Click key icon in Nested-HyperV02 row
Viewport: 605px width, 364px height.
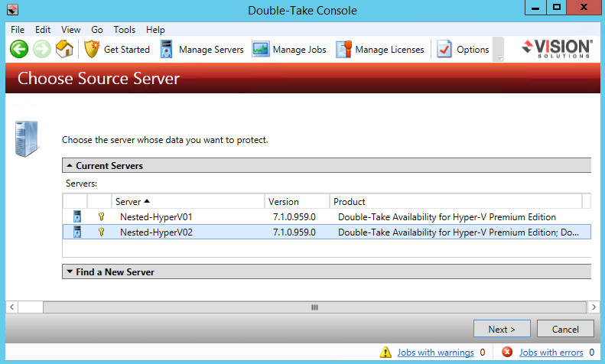(x=101, y=232)
